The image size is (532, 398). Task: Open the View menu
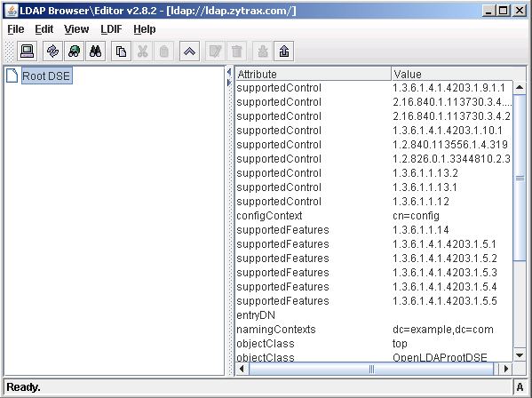point(76,29)
